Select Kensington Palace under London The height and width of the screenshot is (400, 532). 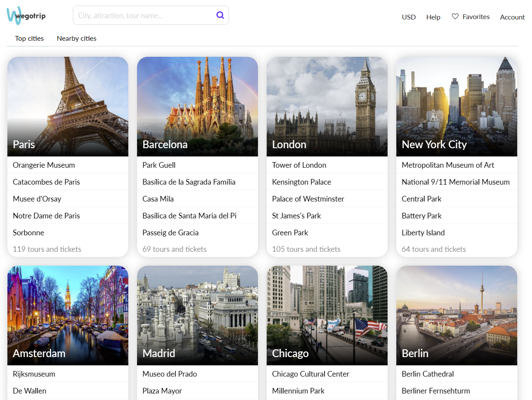pos(301,182)
